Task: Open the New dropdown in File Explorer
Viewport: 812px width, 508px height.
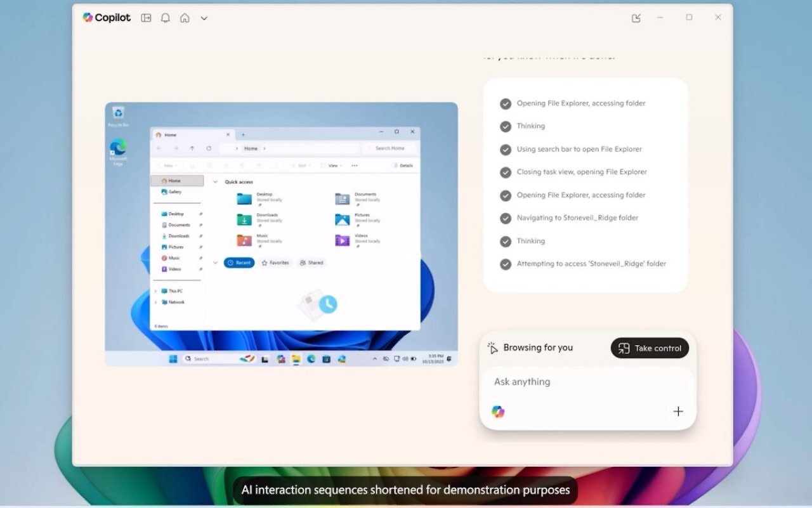Action: click(x=167, y=166)
